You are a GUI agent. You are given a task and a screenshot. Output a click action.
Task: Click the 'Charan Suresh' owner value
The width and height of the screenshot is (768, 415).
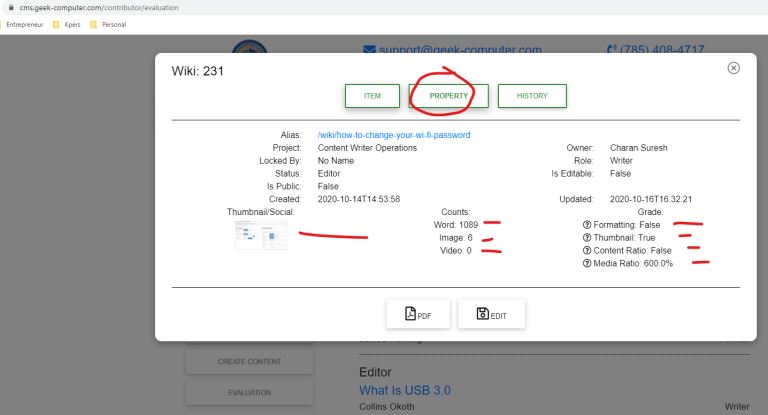click(x=639, y=148)
